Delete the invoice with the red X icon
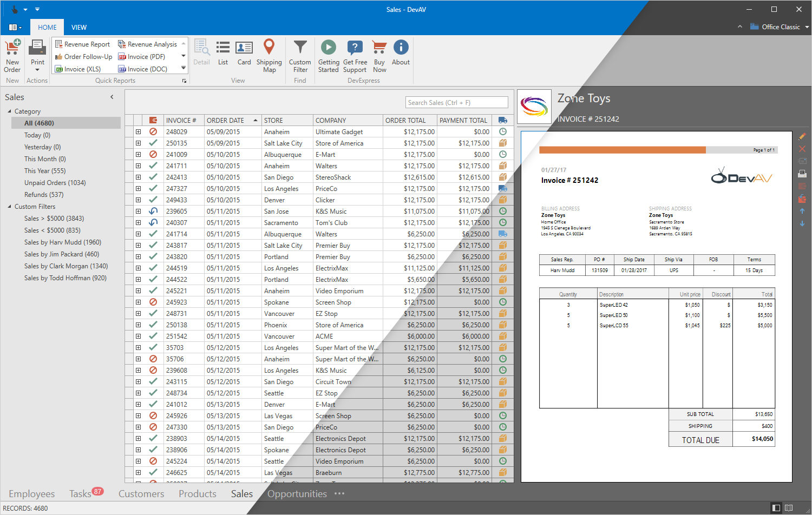The height and width of the screenshot is (515, 812). [x=803, y=149]
